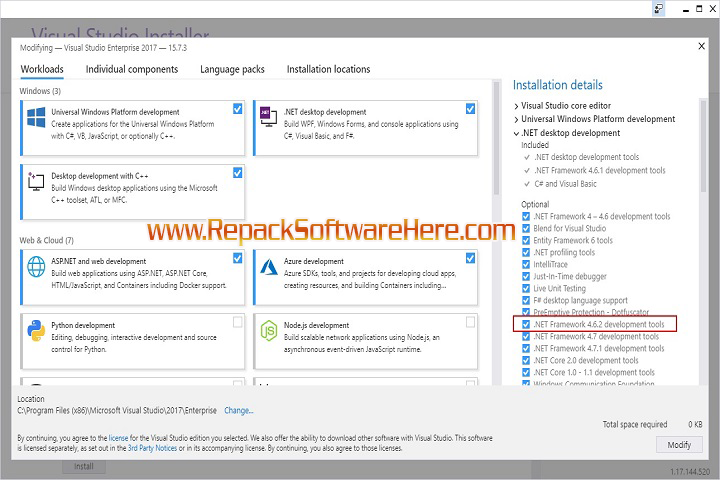
Task: Maximize the Visual Studio Installer window
Action: [x=699, y=9]
